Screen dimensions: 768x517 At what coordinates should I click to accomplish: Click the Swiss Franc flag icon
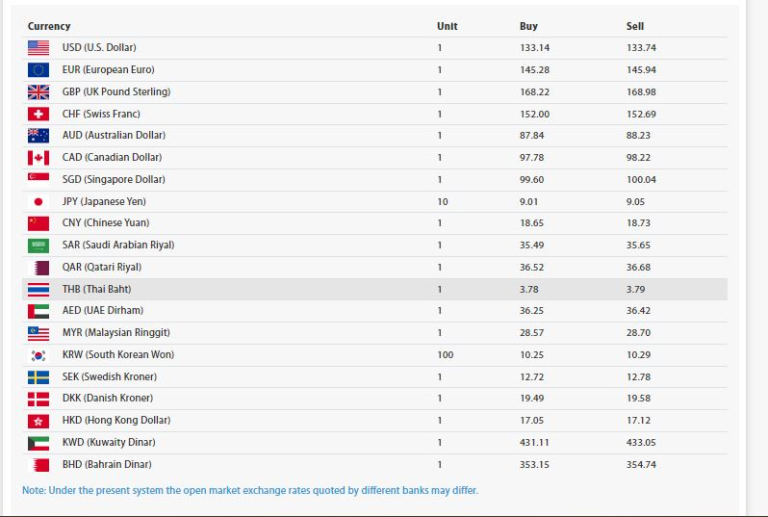pyautogui.click(x=38, y=114)
